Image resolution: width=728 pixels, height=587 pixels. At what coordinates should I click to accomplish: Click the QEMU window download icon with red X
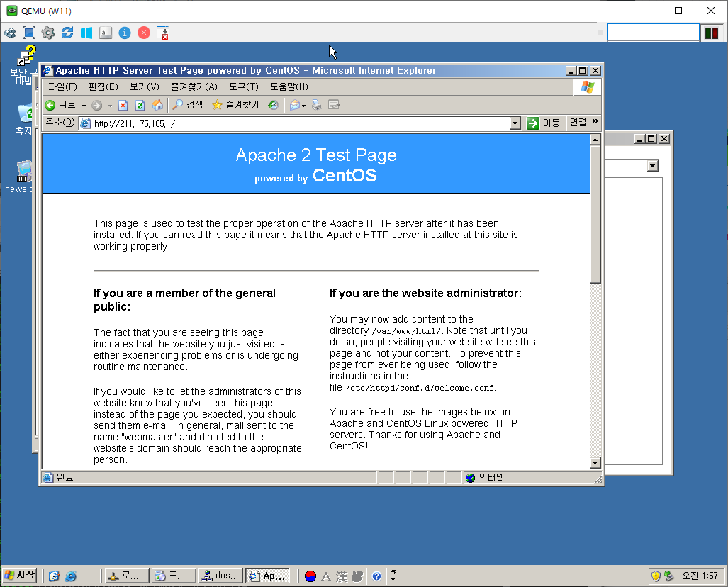coord(163,33)
